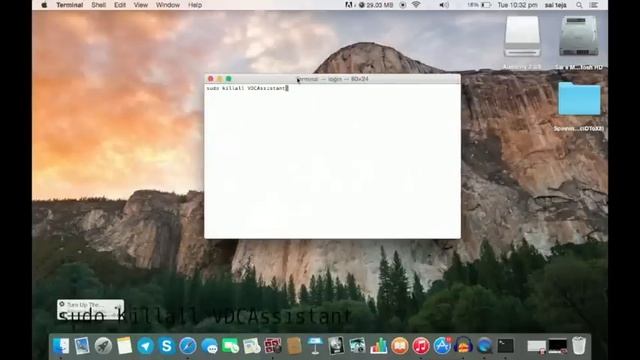Open the Macintosh HD desktop drive icon
Screen dimensions: 640x360
tap(579, 37)
